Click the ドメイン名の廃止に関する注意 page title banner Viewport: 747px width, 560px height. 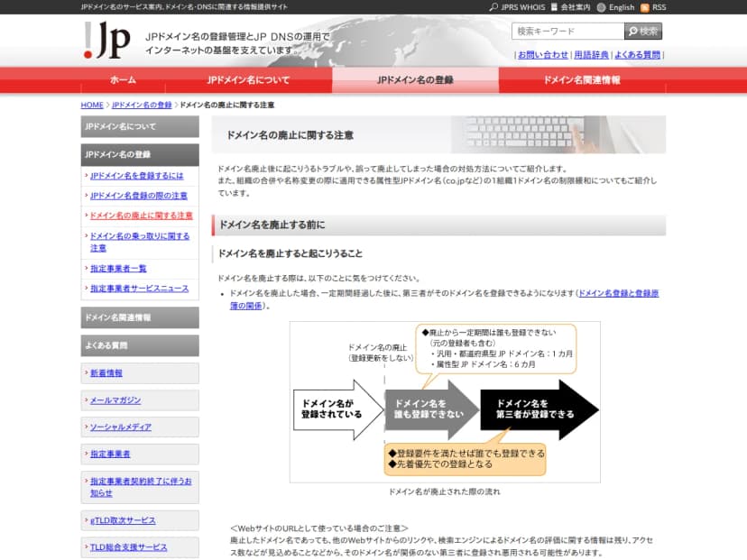pyautogui.click(x=438, y=134)
